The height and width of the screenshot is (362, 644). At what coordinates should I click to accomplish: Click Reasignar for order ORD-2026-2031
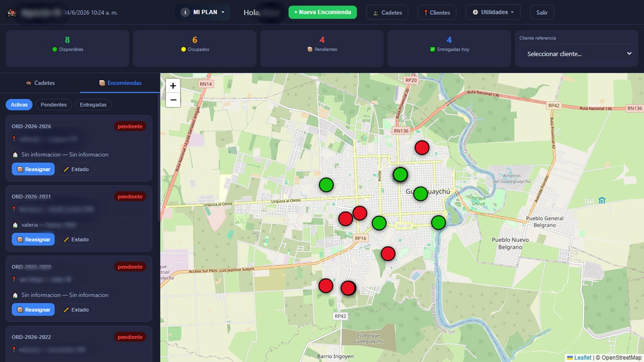pos(34,239)
